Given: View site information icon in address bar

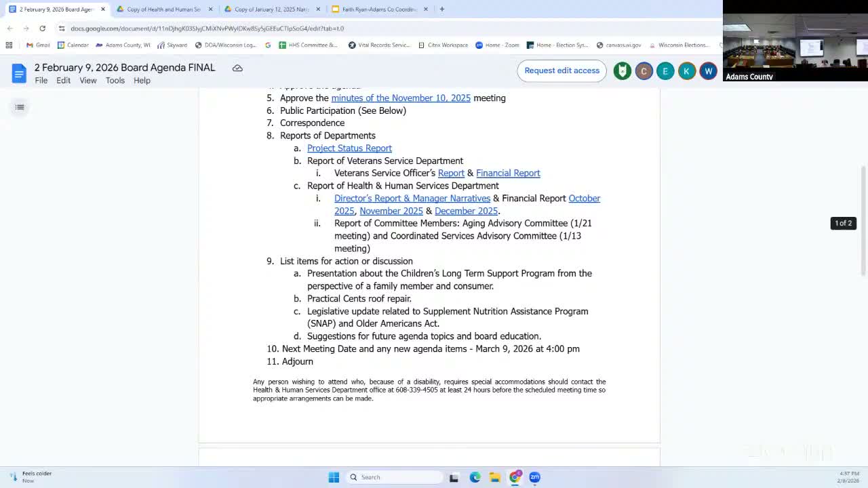Looking at the screenshot, I should pos(62,28).
